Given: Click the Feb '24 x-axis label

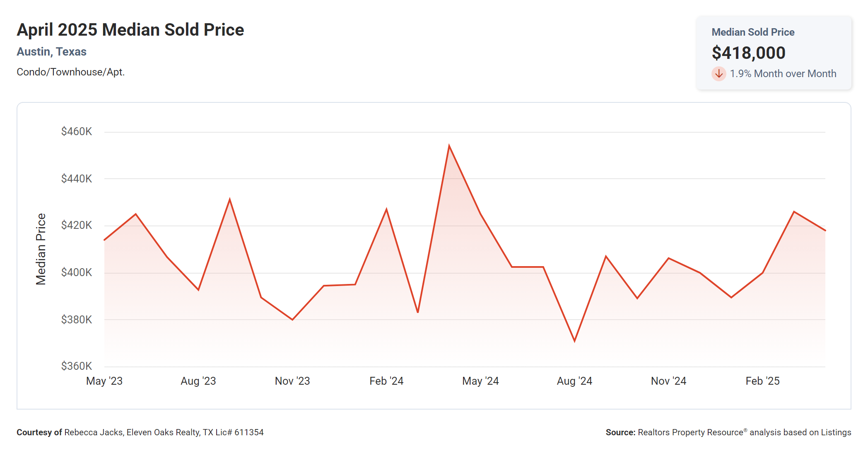Looking at the screenshot, I should click(386, 381).
